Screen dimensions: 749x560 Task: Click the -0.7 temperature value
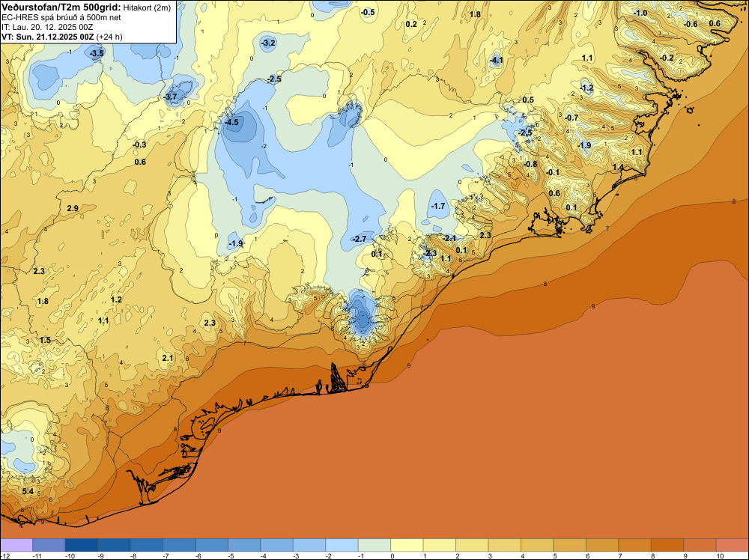click(571, 118)
